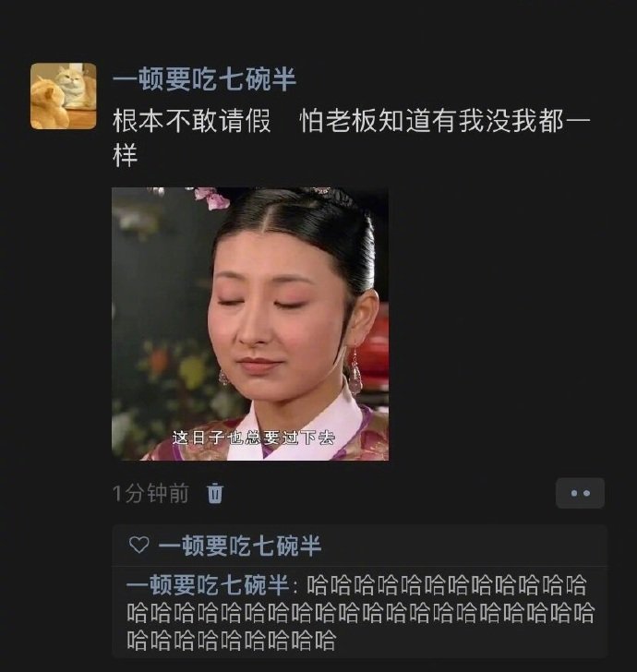Image resolution: width=637 pixels, height=672 pixels.
Task: Tap the middle line of the 哈哈哈 comment
Action: click(360, 613)
